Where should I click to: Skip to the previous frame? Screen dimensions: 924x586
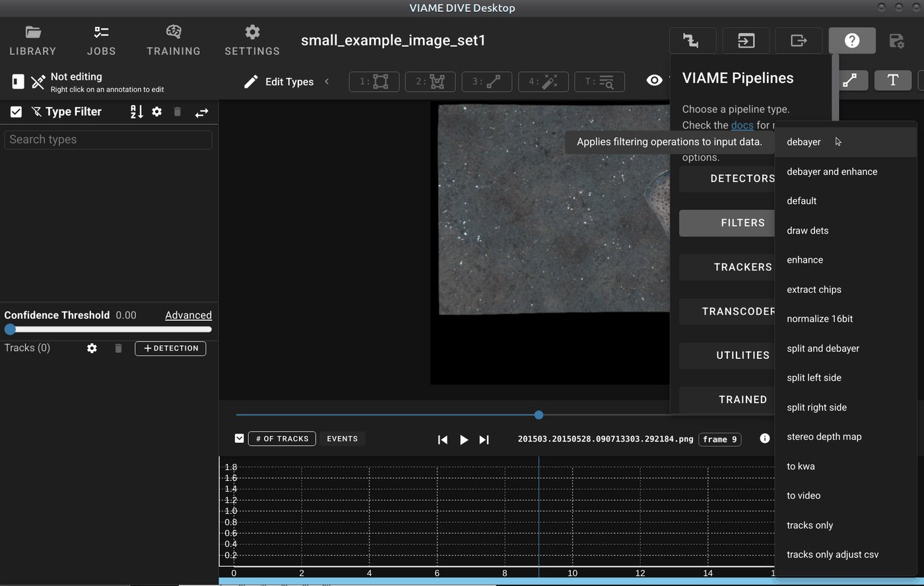(442, 439)
